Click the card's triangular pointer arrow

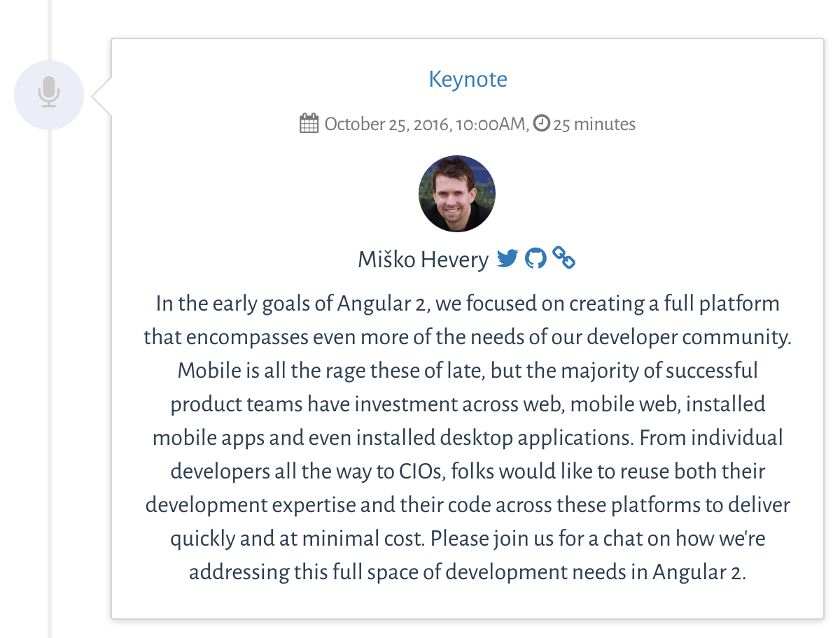102,96
